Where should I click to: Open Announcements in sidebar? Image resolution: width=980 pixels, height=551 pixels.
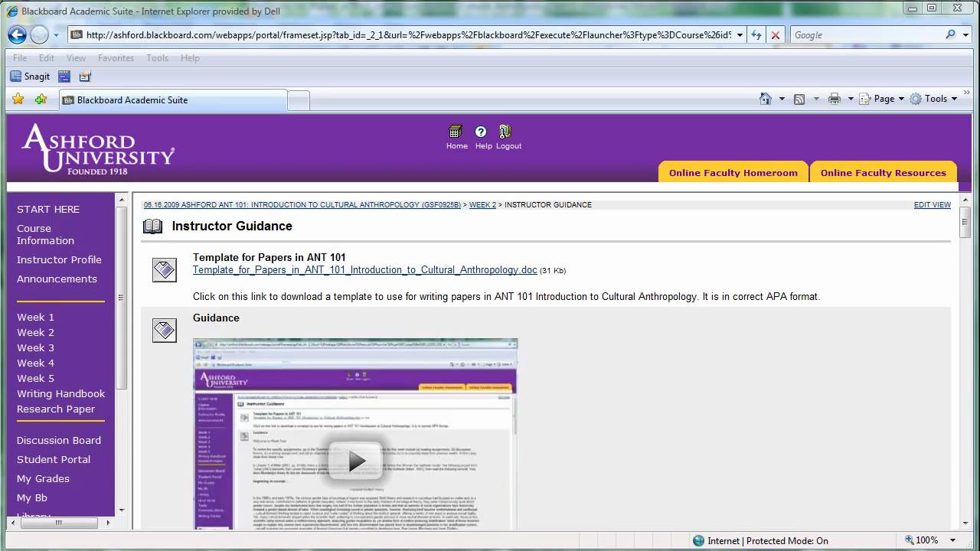pyautogui.click(x=57, y=279)
